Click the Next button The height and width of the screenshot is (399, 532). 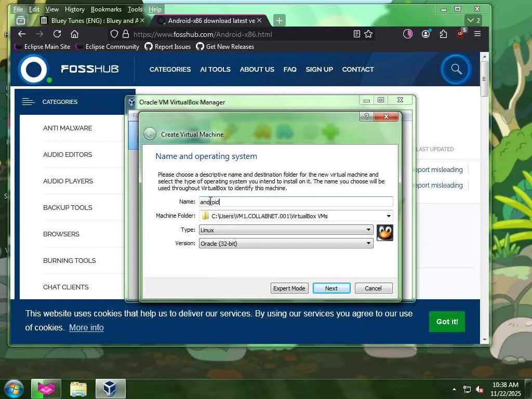[x=331, y=288]
